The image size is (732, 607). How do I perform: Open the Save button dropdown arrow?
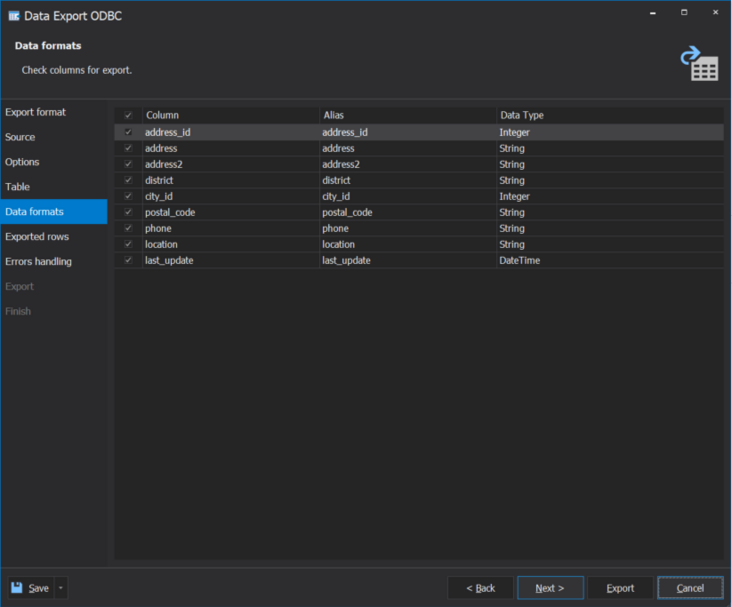tap(61, 588)
